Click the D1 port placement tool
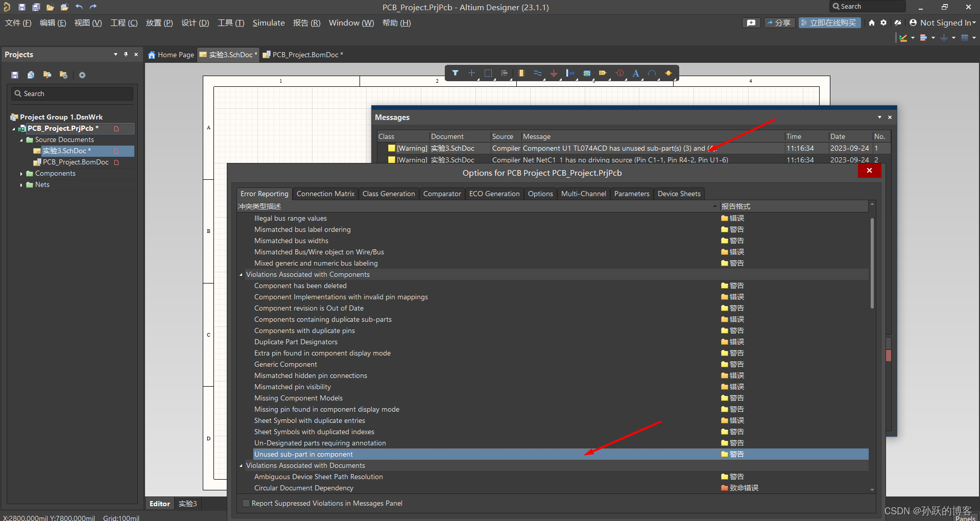980x521 pixels. tap(603, 73)
